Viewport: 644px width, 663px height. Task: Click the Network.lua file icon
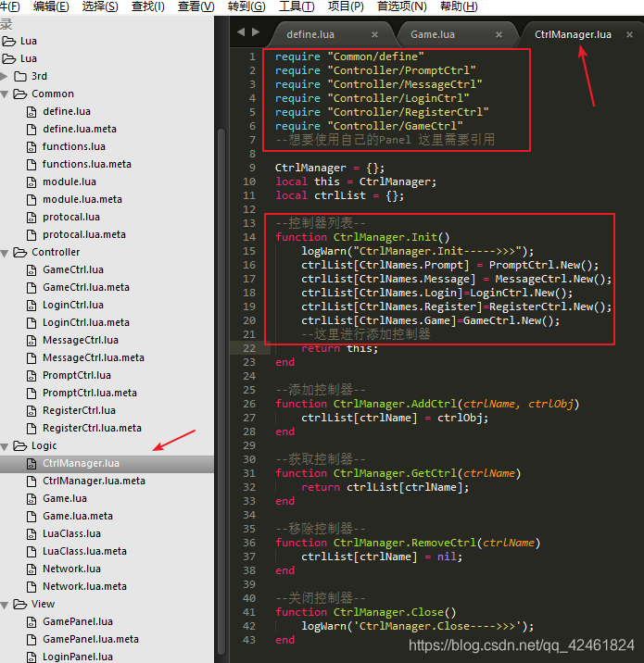pyautogui.click(x=32, y=569)
